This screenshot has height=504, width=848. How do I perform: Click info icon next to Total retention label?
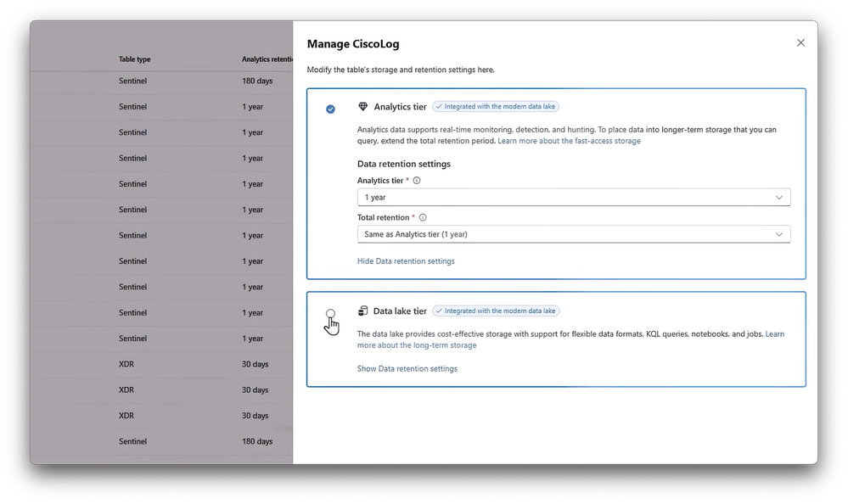pos(423,217)
